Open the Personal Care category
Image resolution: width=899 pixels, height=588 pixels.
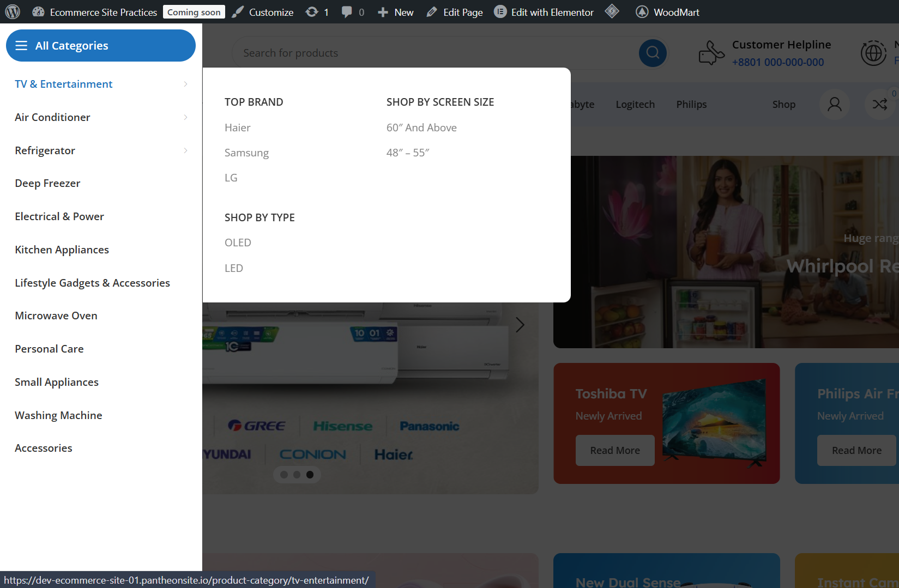pyautogui.click(x=49, y=349)
